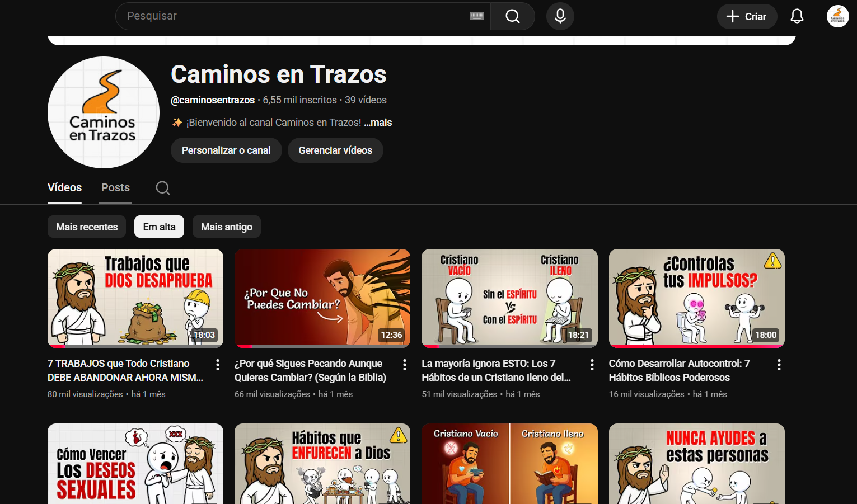The height and width of the screenshot is (504, 857).
Task: Click the Pesquisar search field
Action: tap(291, 16)
